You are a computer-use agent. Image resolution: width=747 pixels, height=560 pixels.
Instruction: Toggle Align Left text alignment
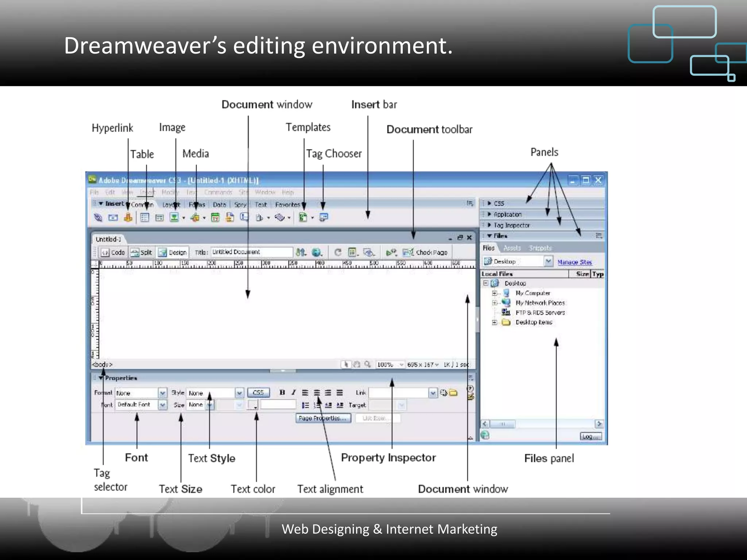(305, 393)
